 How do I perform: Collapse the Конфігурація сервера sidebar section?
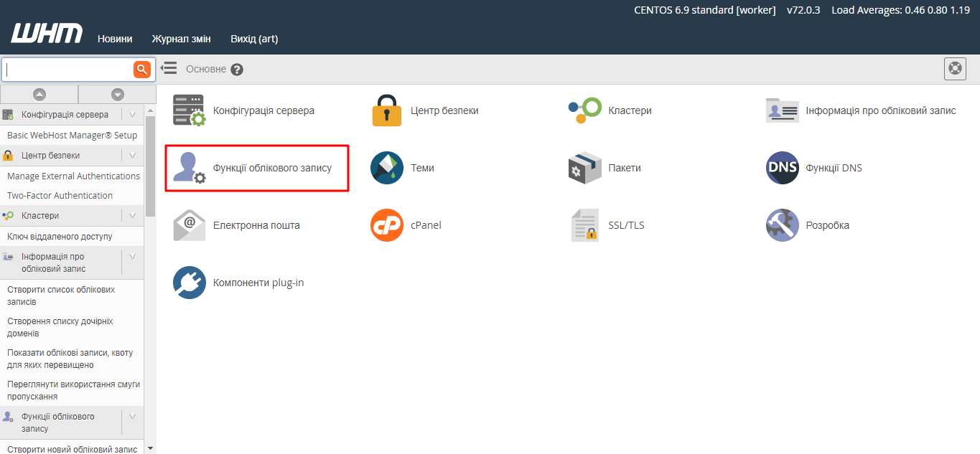[x=132, y=115]
